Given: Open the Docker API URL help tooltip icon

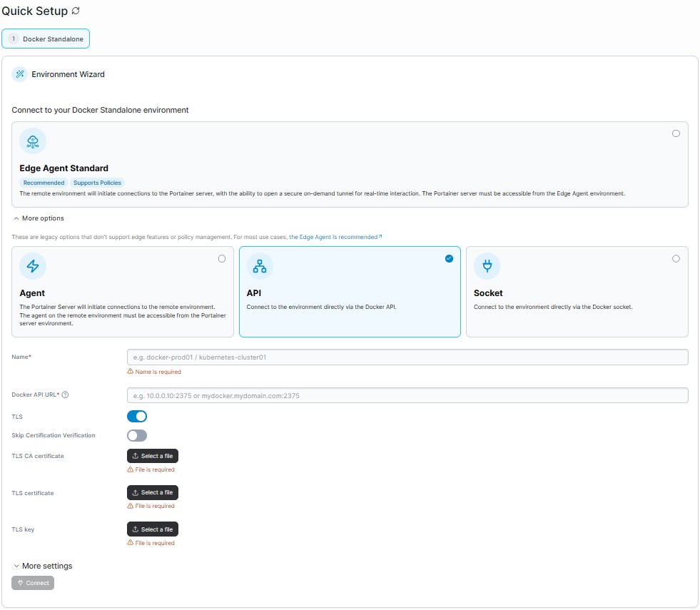Looking at the screenshot, I should point(65,395).
